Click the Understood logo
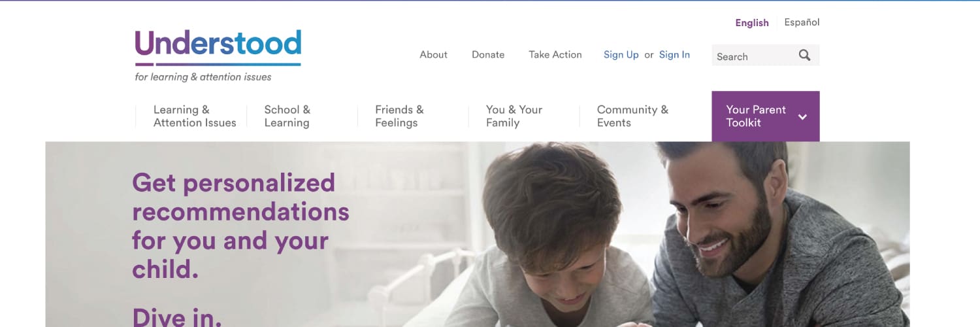This screenshot has height=327, width=980. click(x=218, y=48)
